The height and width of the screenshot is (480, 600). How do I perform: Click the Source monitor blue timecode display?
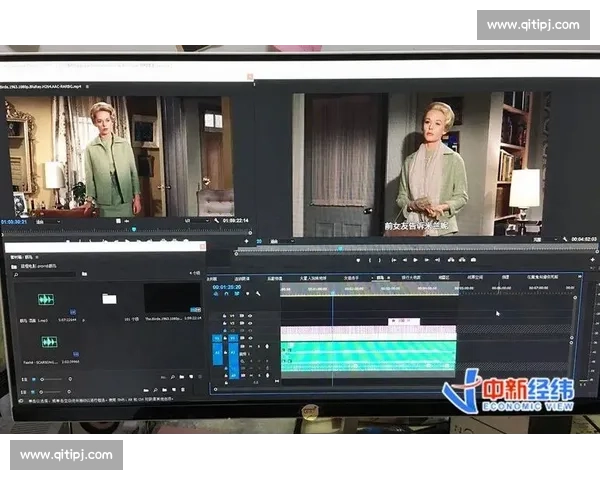pos(14,220)
